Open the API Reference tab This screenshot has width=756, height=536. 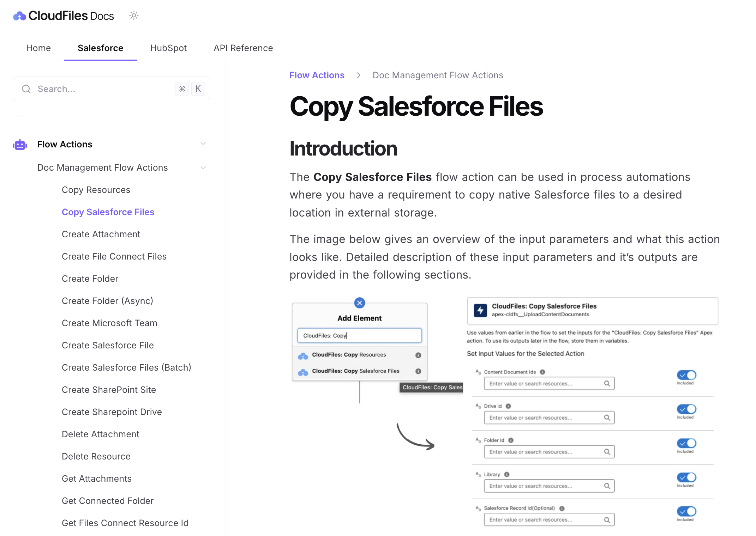coord(243,48)
